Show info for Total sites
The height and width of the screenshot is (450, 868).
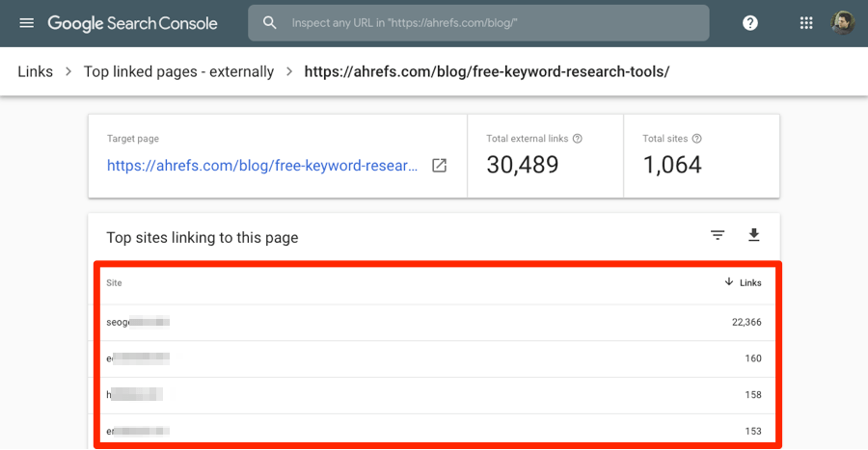(696, 139)
